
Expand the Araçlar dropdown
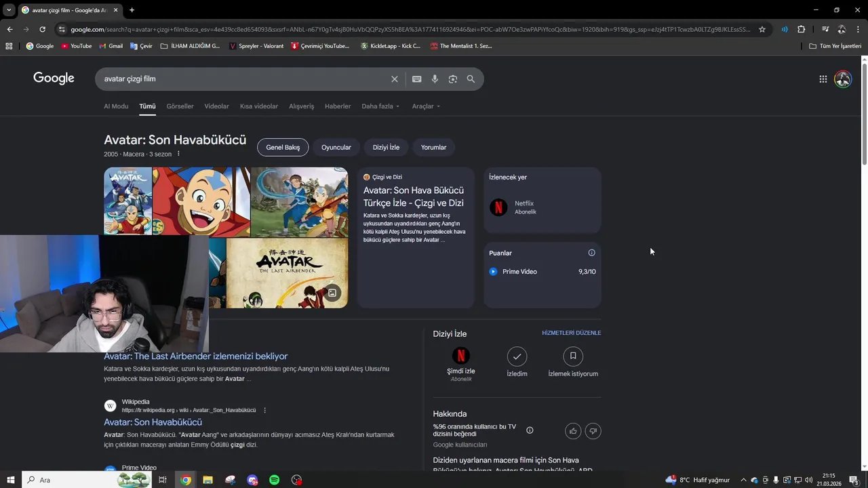[426, 106]
